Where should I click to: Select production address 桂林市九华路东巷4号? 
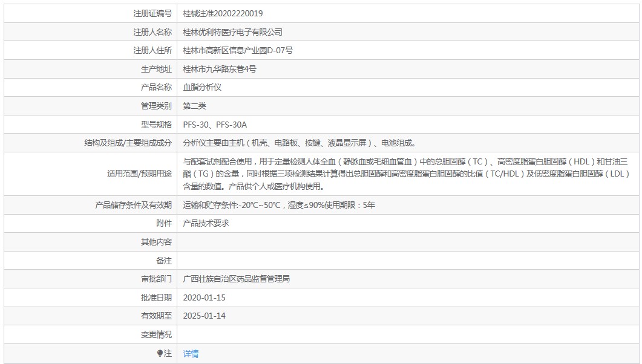pyautogui.click(x=220, y=69)
